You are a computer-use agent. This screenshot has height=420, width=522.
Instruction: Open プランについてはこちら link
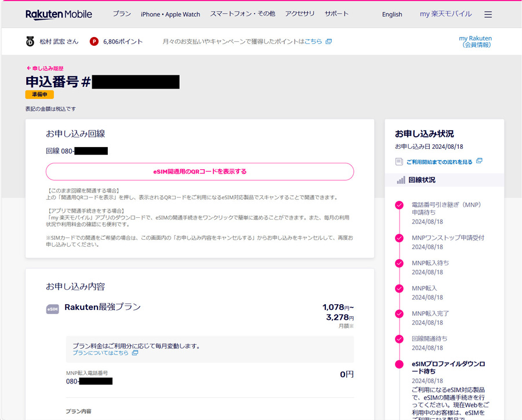point(100,353)
